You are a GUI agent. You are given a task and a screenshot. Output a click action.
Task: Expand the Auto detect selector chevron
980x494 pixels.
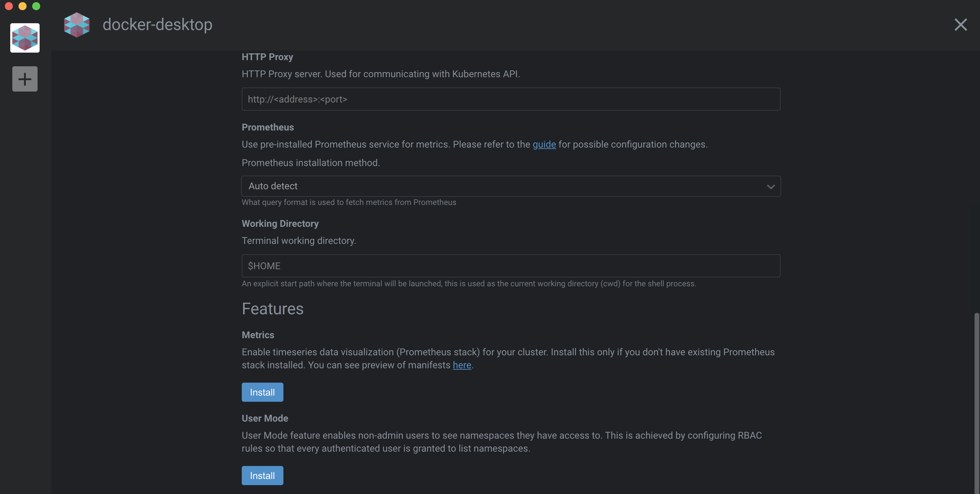click(771, 187)
